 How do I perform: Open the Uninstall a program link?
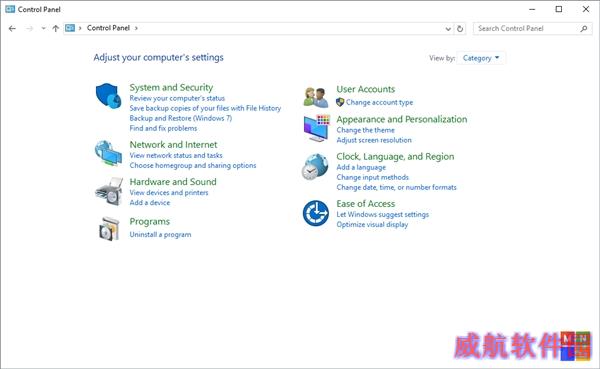(x=160, y=234)
